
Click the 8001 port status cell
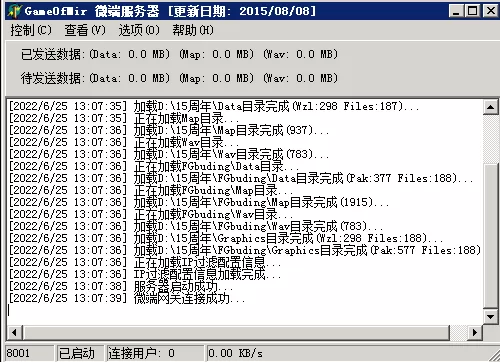[29, 353]
